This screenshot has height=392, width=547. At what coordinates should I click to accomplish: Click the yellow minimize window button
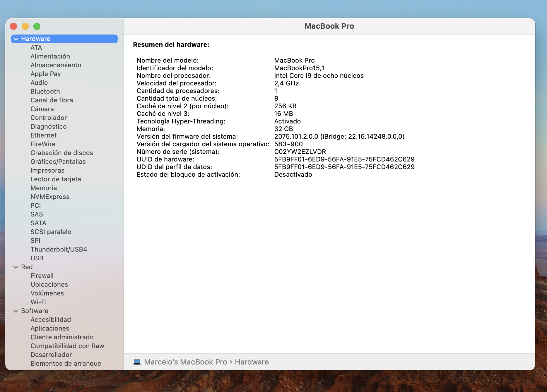click(x=25, y=26)
